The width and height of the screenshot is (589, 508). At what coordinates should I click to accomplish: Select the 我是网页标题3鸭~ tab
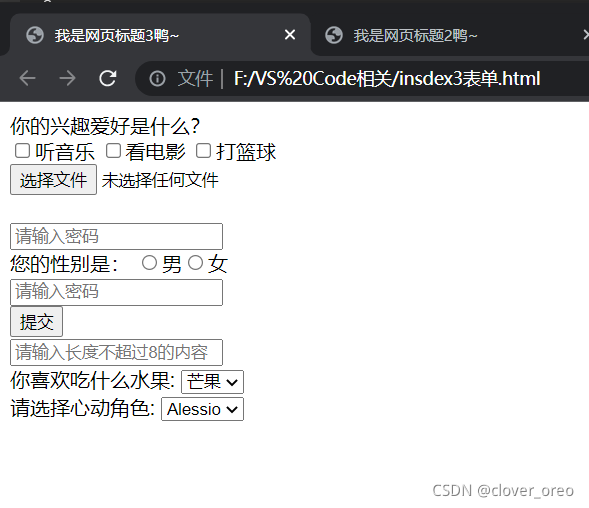[x=160, y=35]
